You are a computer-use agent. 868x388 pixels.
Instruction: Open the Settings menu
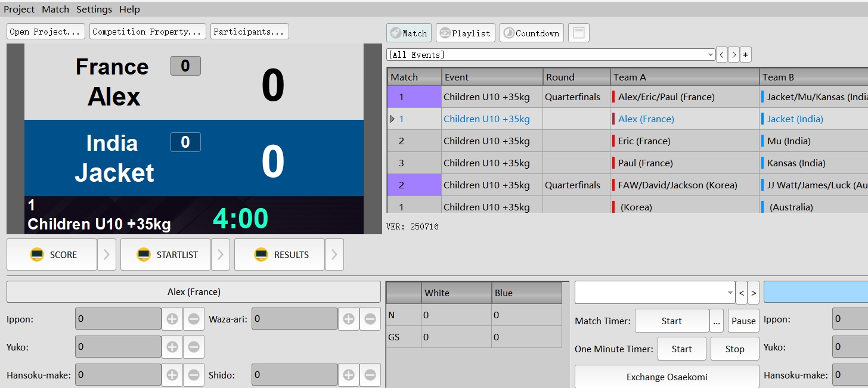pyautogui.click(x=94, y=10)
